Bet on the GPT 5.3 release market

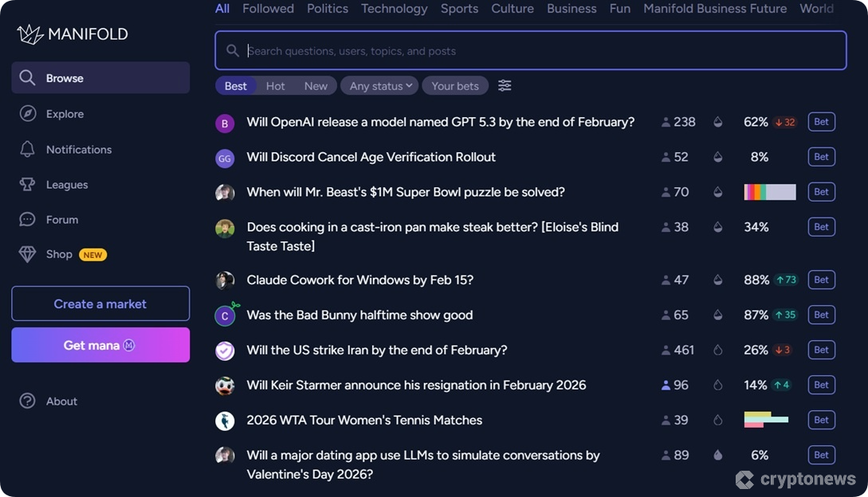pyautogui.click(x=821, y=122)
